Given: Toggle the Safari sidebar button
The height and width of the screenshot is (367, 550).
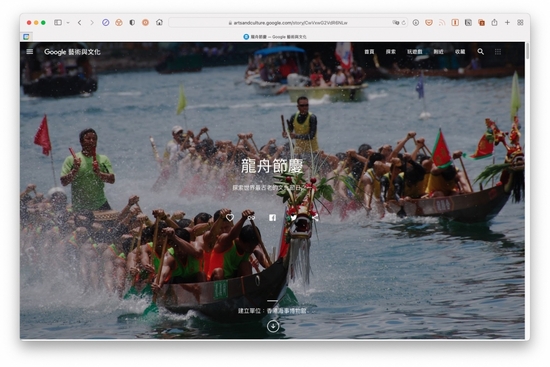Looking at the screenshot, I should [58, 22].
